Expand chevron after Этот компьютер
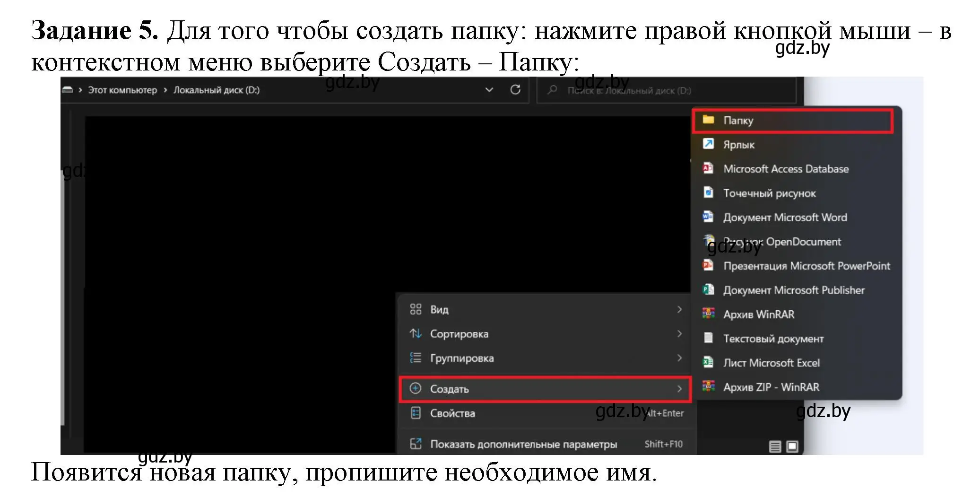980x498 pixels. click(x=165, y=90)
